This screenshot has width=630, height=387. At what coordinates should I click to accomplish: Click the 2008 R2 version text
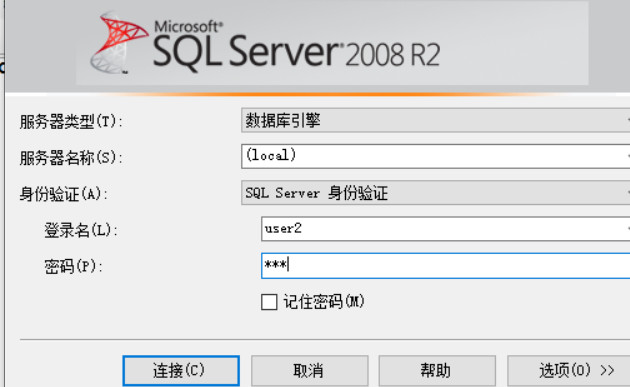point(393,55)
